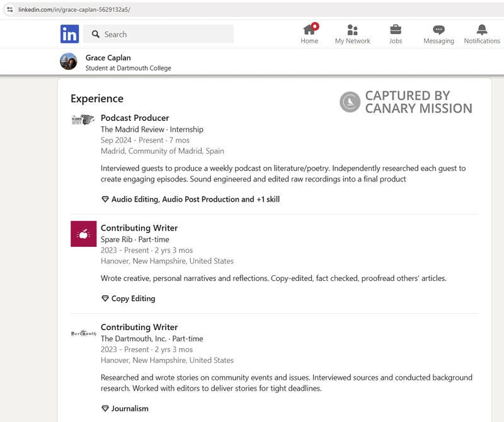Click the page scrollbar on the right
504x422 pixels.
click(x=500, y=220)
